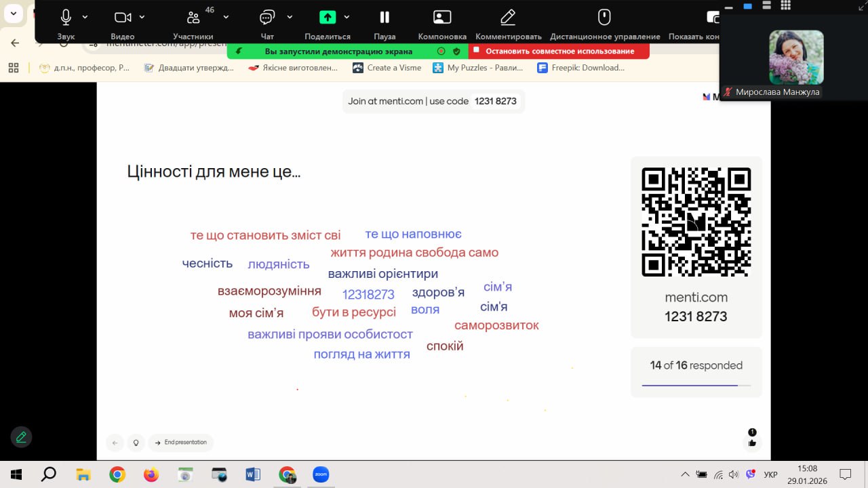Click Stop sharing red button
The width and height of the screenshot is (868, 488).
tap(559, 51)
